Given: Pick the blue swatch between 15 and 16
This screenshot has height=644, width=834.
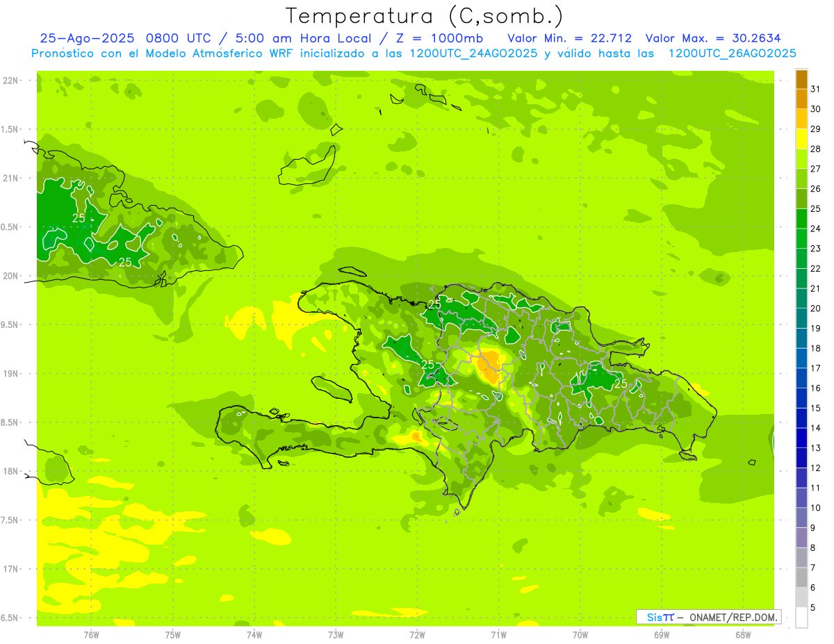Looking at the screenshot, I should pyautogui.click(x=801, y=398).
